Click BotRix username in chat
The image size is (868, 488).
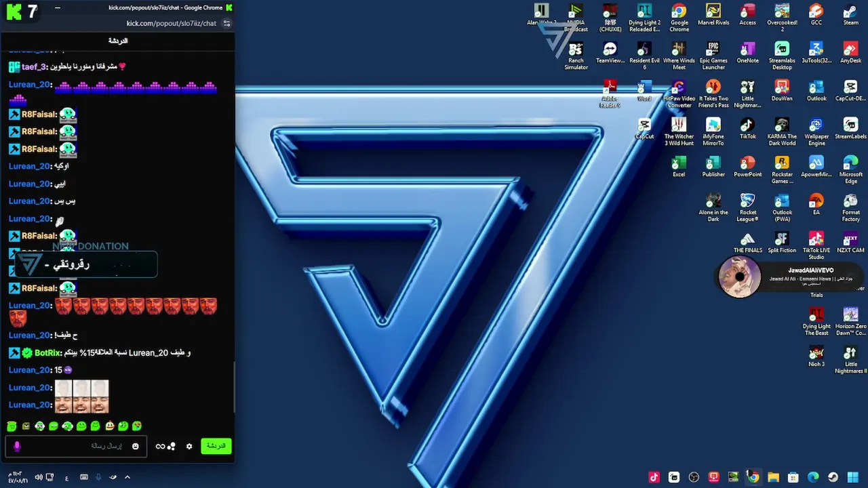click(47, 353)
